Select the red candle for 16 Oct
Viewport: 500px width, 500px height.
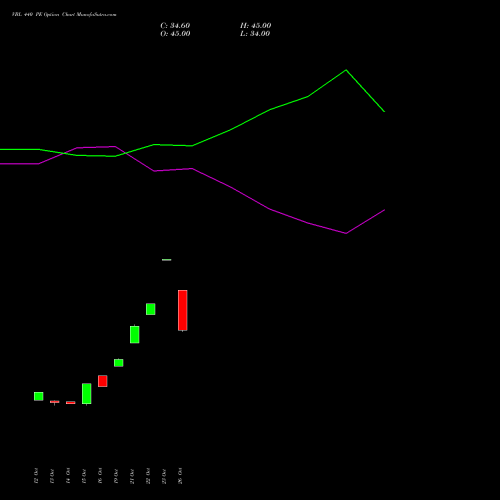(103, 381)
